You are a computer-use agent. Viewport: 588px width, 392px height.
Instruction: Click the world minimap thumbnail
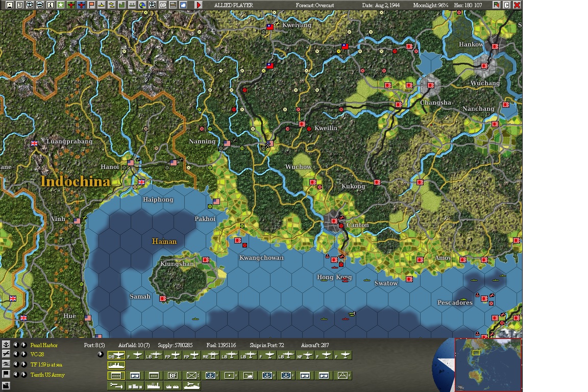(488, 364)
